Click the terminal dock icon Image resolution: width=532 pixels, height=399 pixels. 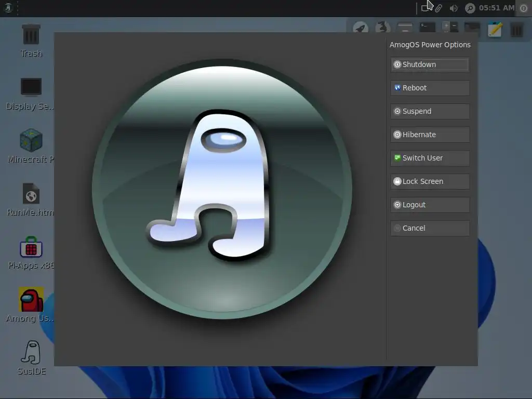[428, 28]
